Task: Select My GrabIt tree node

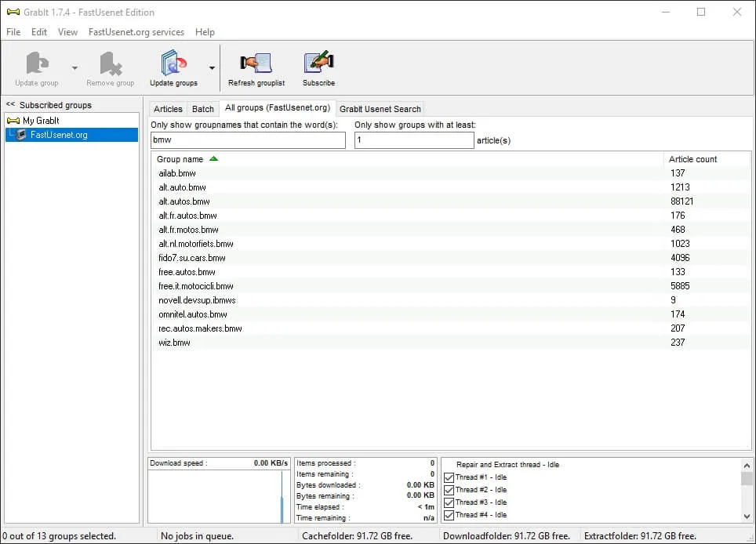Action: 41,121
